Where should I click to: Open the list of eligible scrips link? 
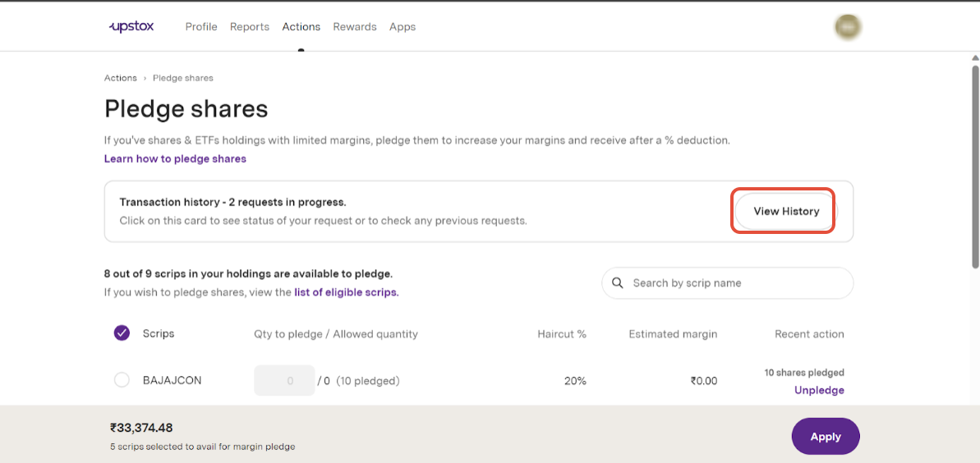pos(347,291)
